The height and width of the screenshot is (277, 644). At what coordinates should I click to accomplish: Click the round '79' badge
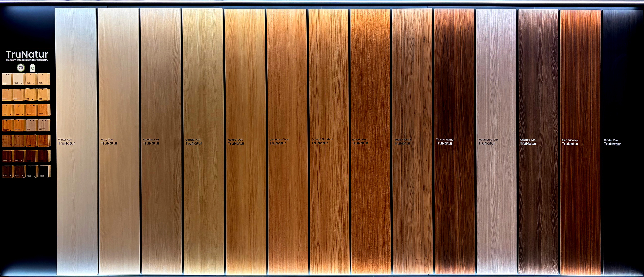[x=21, y=68]
